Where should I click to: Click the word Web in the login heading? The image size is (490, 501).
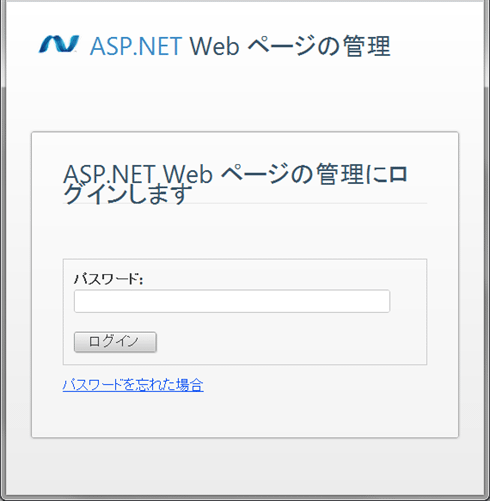point(188,174)
